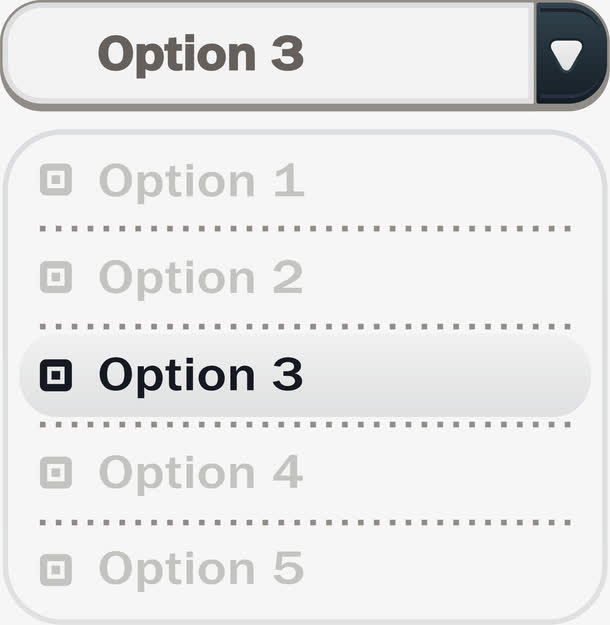The height and width of the screenshot is (625, 610).
Task: Click the square icon beside Option 1
Action: 56,180
